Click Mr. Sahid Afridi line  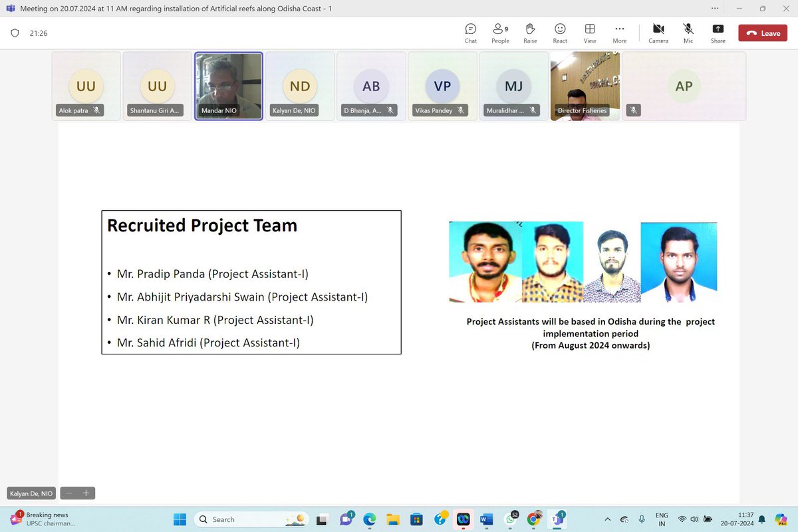coord(208,343)
